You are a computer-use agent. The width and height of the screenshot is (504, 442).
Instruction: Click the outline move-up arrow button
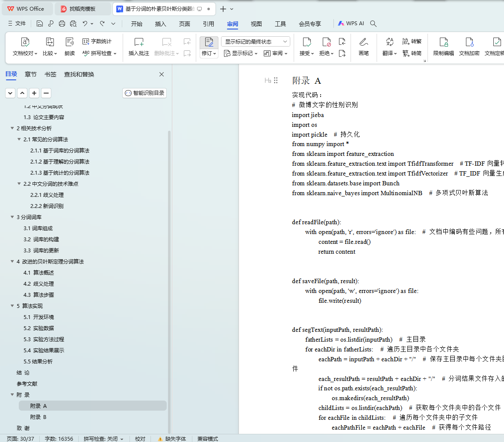(x=22, y=93)
